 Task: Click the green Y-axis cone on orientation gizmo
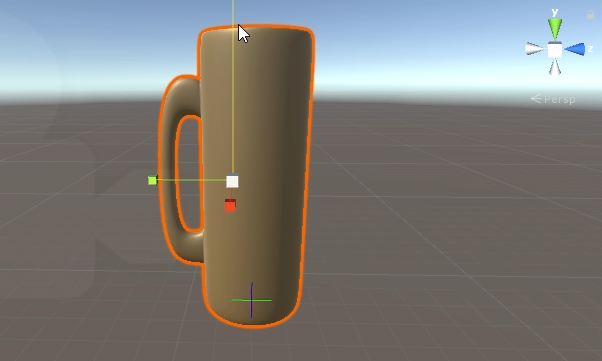point(555,29)
